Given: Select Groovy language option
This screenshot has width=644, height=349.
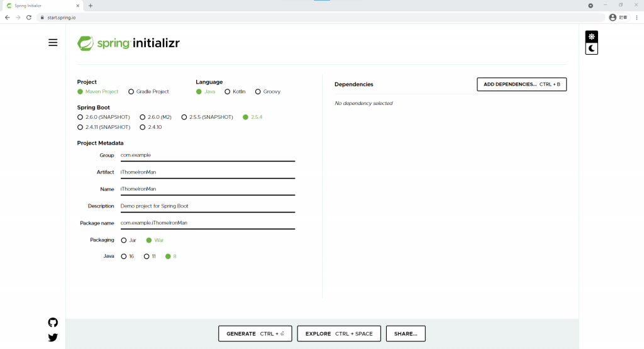Looking at the screenshot, I should (x=268, y=92).
